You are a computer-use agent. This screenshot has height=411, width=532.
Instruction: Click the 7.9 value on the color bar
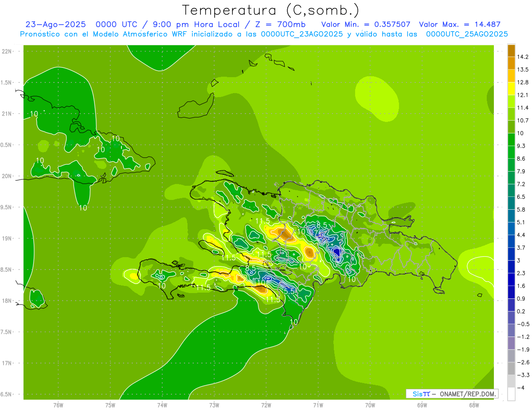coord(521,172)
